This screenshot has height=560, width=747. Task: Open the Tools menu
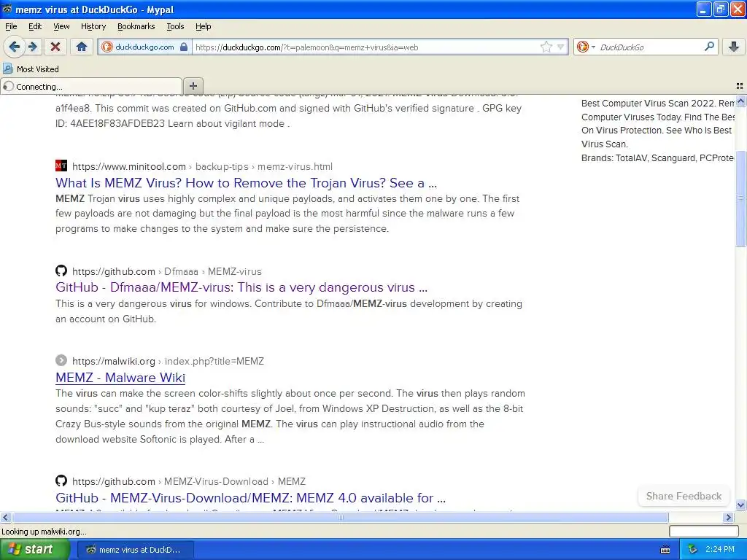pos(175,26)
